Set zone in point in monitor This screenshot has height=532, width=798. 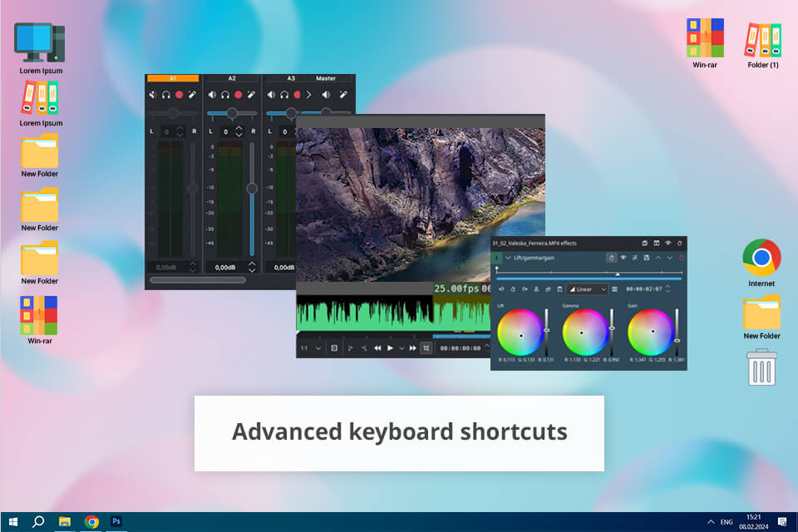click(350, 348)
